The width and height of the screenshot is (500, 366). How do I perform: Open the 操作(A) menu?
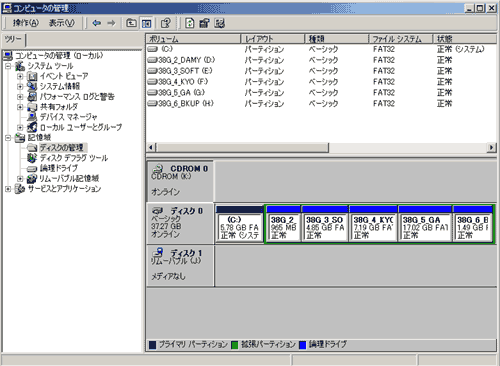click(x=26, y=23)
